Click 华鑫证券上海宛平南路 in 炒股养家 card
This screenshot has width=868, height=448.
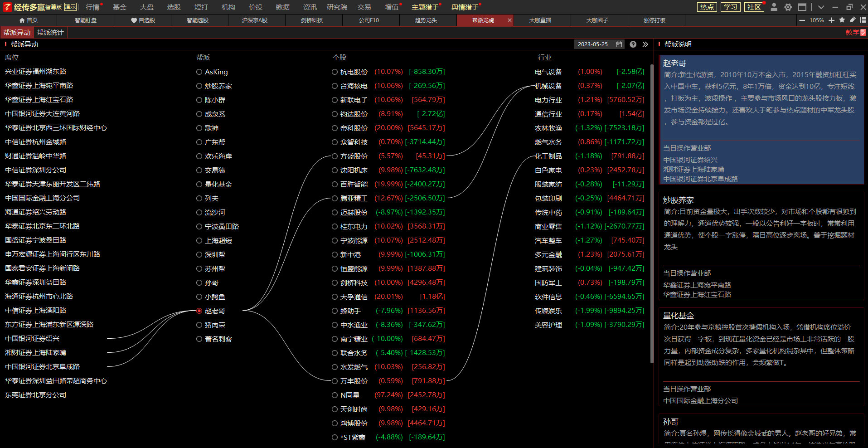click(697, 285)
